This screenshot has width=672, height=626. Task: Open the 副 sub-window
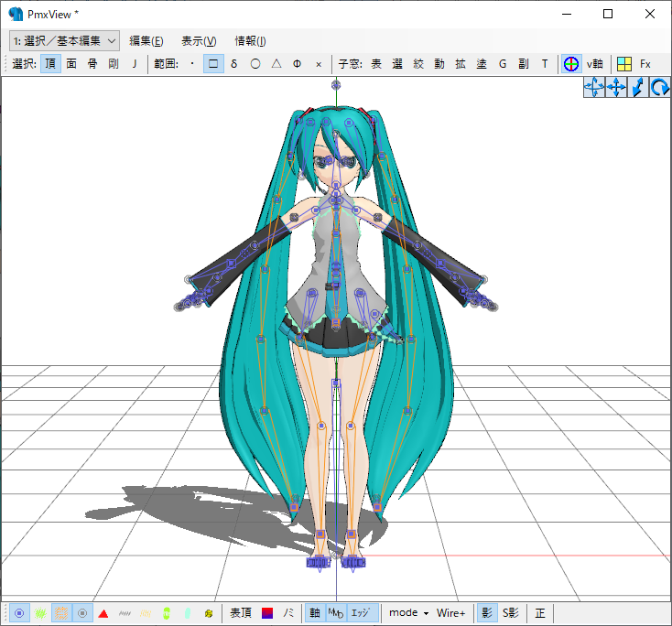tap(524, 64)
